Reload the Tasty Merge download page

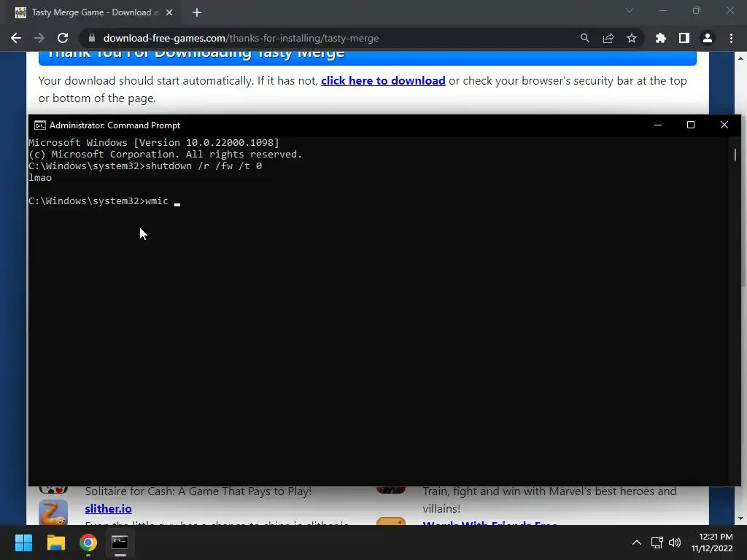[x=63, y=38]
